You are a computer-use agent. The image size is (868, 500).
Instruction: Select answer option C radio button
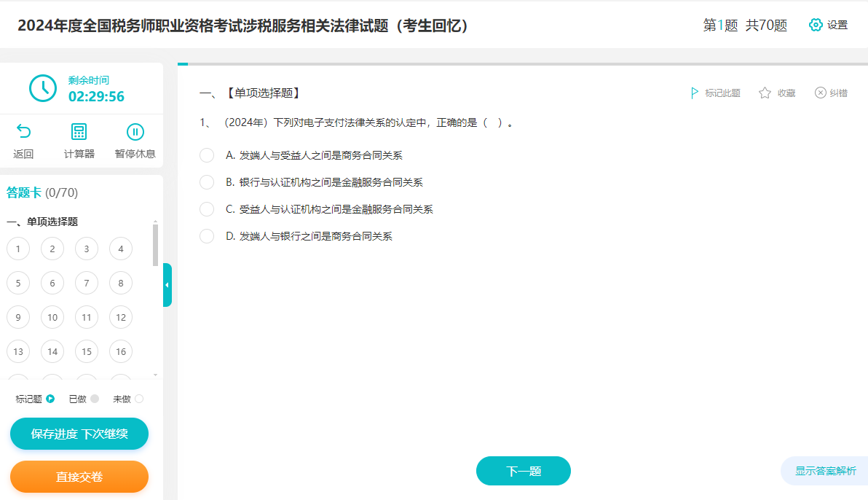pyautogui.click(x=206, y=208)
